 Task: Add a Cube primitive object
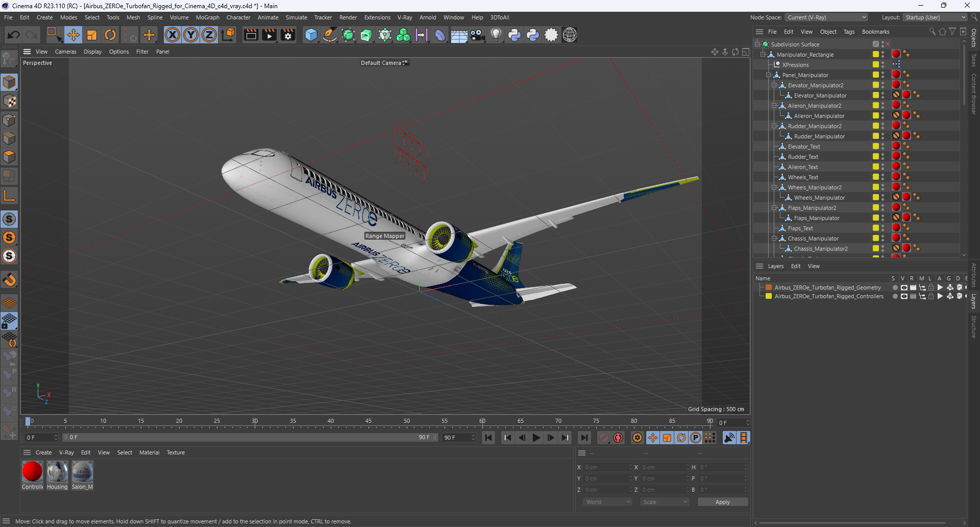[x=311, y=35]
